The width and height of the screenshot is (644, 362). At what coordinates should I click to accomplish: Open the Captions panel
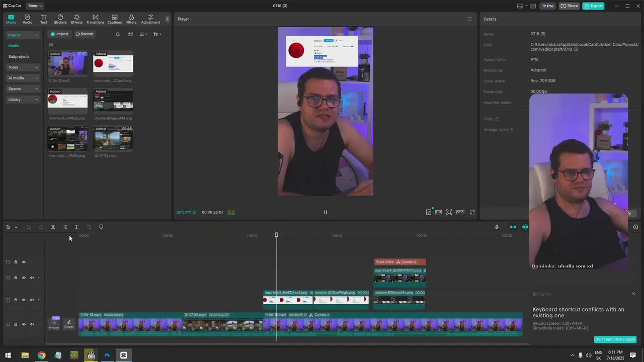tap(115, 19)
